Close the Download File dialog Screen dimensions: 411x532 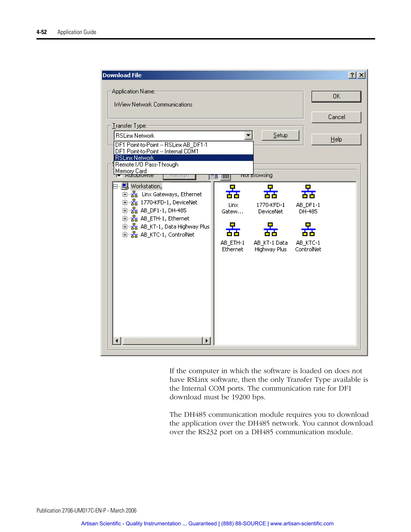click(x=362, y=75)
